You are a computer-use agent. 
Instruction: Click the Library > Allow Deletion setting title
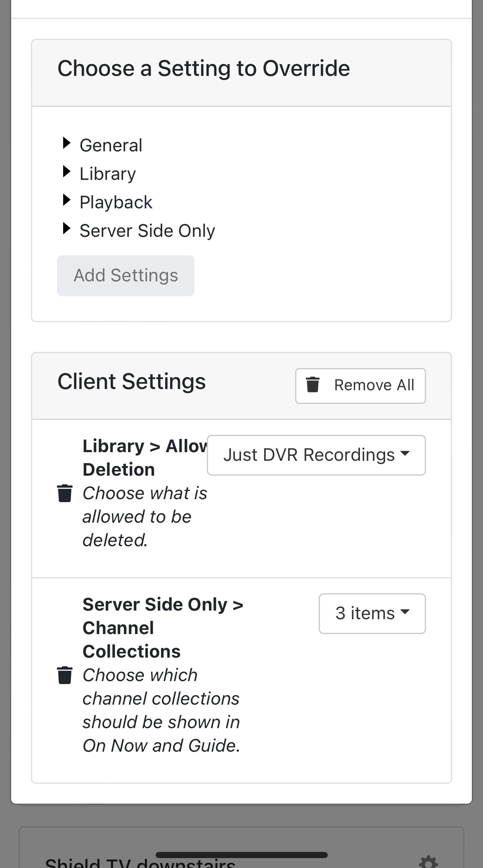[144, 458]
